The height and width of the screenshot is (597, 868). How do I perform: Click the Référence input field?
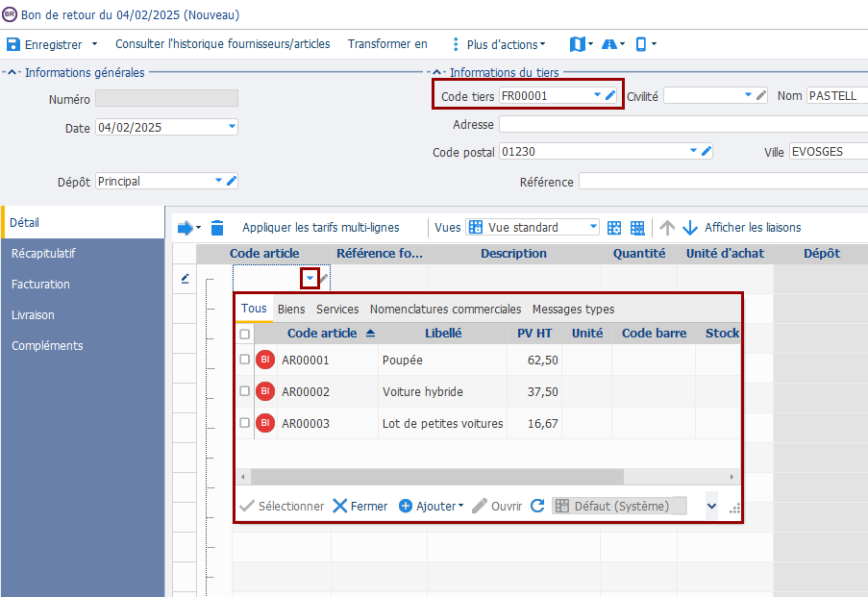click(723, 181)
